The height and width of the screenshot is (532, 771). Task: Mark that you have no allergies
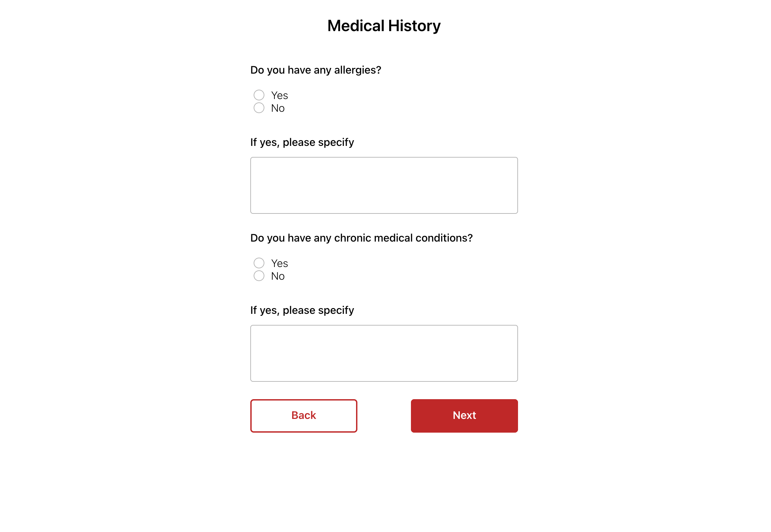[x=259, y=108]
